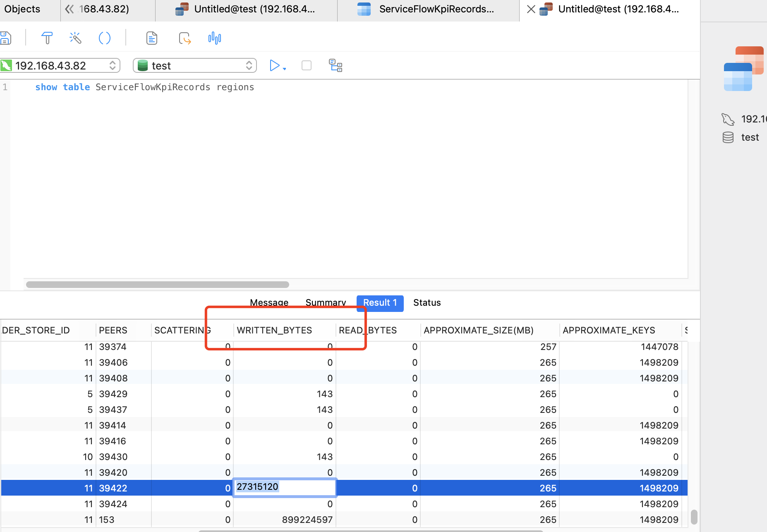Close the active Untitled@test tab

click(x=531, y=9)
